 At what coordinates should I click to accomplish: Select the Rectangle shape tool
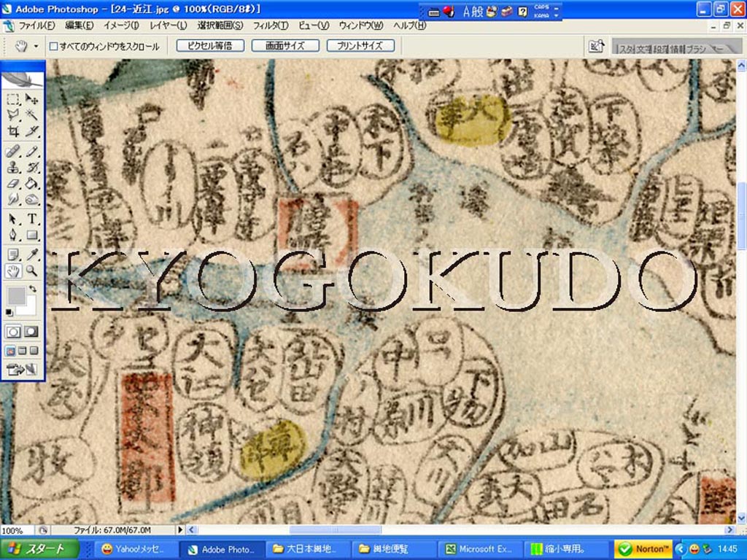pyautogui.click(x=31, y=235)
